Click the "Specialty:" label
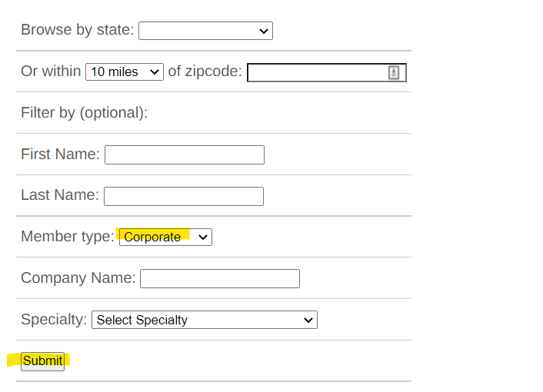 54,319
